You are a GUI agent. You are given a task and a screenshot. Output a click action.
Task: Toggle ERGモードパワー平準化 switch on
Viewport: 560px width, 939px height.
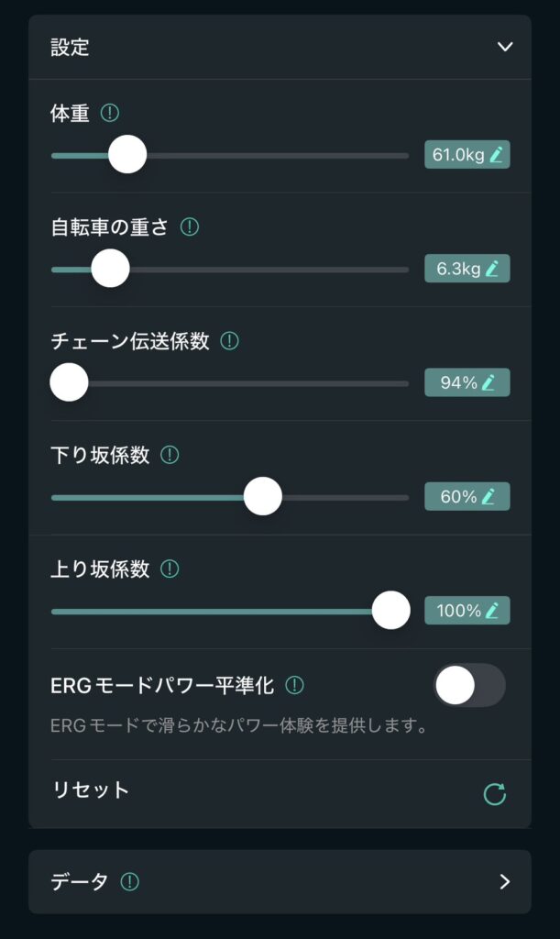click(x=469, y=685)
